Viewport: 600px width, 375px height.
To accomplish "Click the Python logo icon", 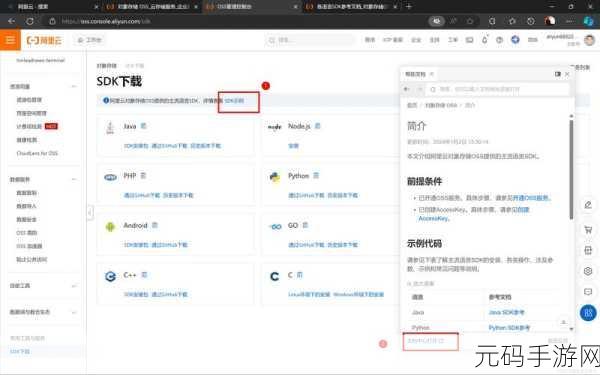I will point(275,177).
